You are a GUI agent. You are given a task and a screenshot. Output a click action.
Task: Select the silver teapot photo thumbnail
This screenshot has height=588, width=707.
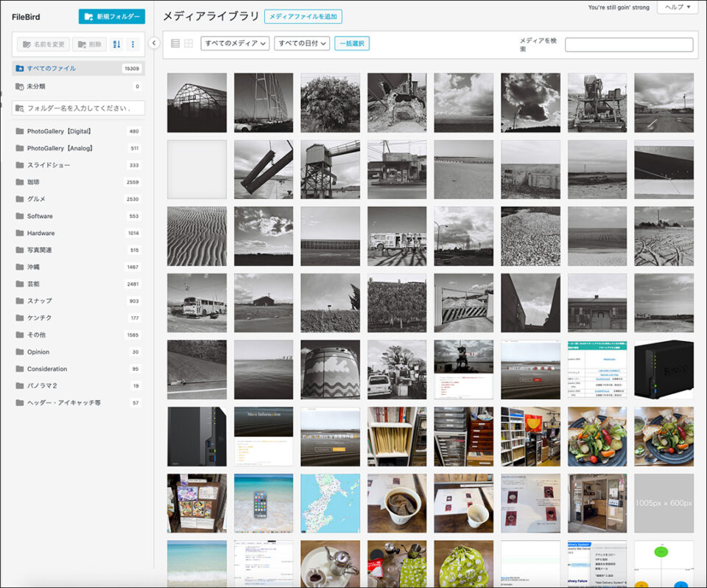coord(331,564)
